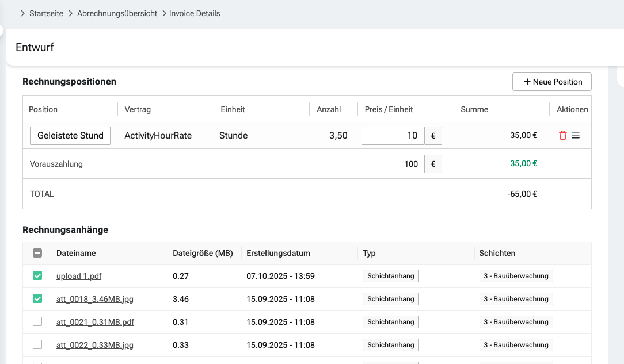Delete the Geleistete Stunden invoice position
The image size is (624, 364).
563,136
